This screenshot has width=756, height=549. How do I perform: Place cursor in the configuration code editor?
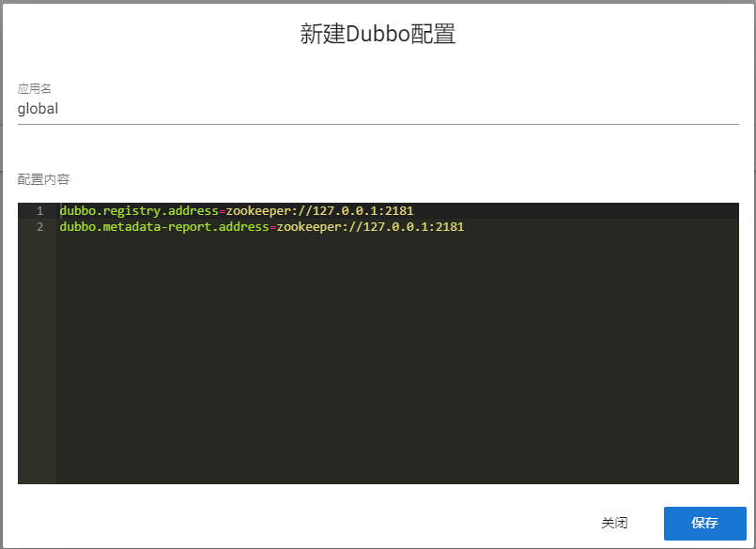282,282
